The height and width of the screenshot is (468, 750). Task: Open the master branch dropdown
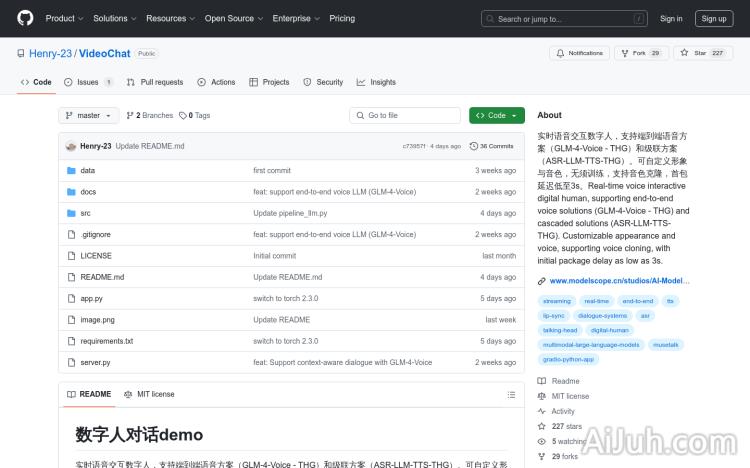coord(89,116)
